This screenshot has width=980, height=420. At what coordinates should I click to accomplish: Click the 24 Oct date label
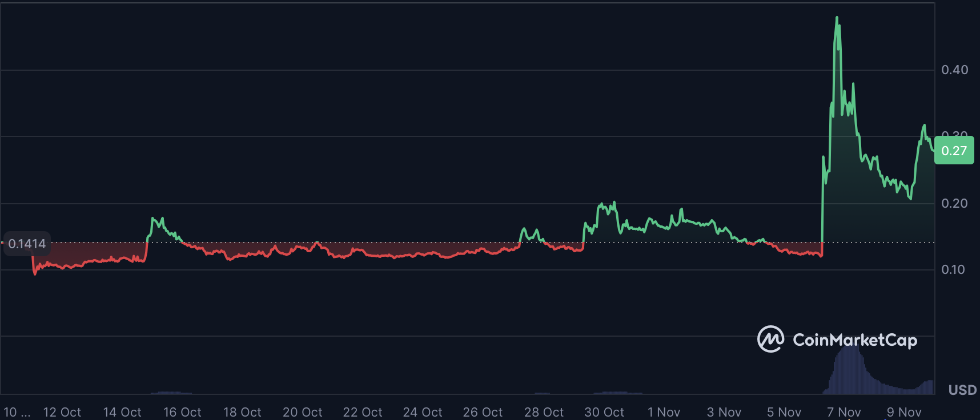coord(423,412)
